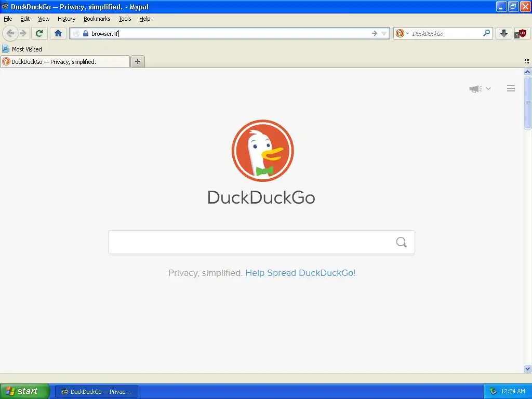Open the View menu
The height and width of the screenshot is (399, 532).
[44, 19]
